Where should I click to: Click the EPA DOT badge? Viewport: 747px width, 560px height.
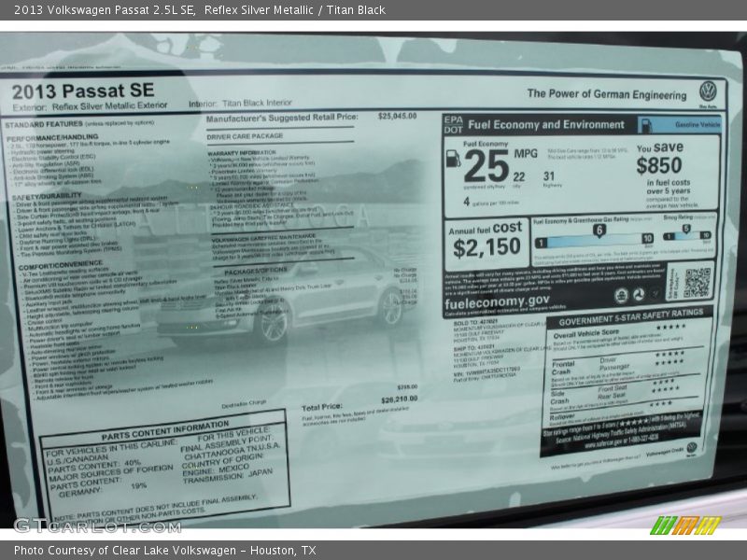pyautogui.click(x=453, y=125)
